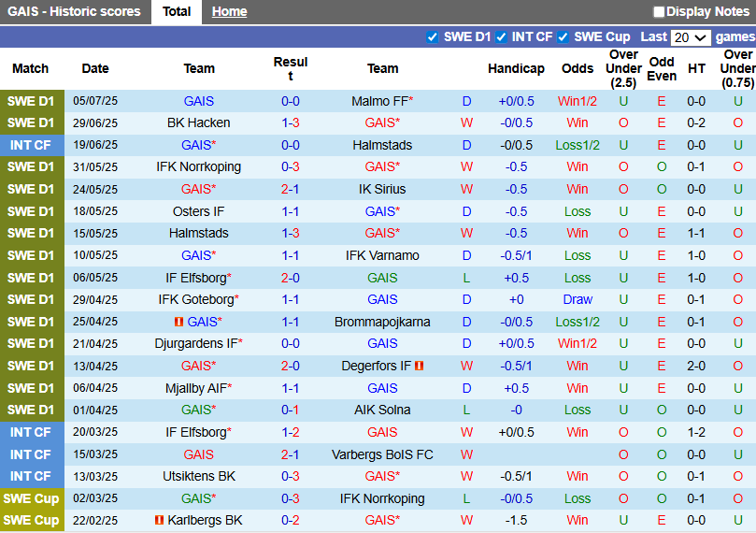Click the 0-3 result versus Utsiktens BK
756x533 pixels.
tap(291, 477)
